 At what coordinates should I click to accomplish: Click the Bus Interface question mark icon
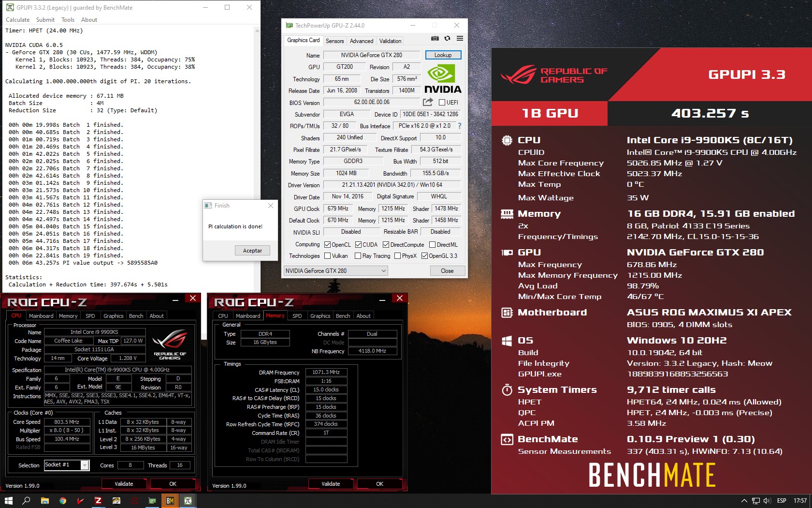click(460, 126)
